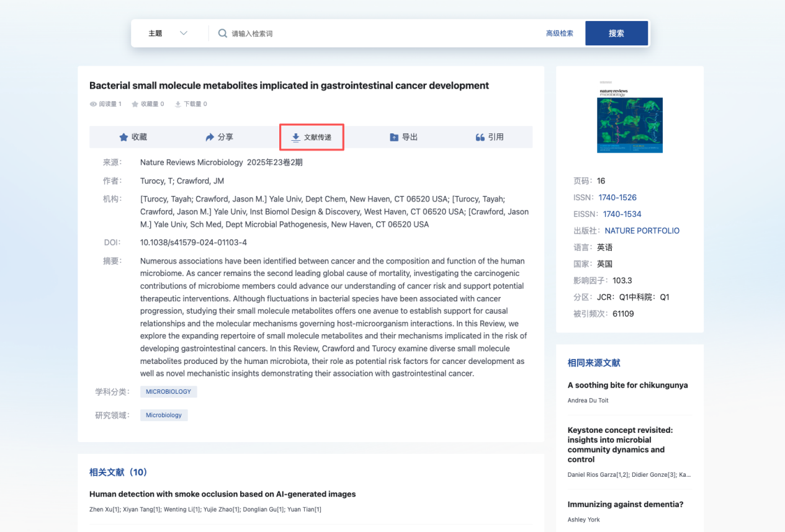Click the 分享 label in action bar
785x532 pixels.
click(x=226, y=137)
